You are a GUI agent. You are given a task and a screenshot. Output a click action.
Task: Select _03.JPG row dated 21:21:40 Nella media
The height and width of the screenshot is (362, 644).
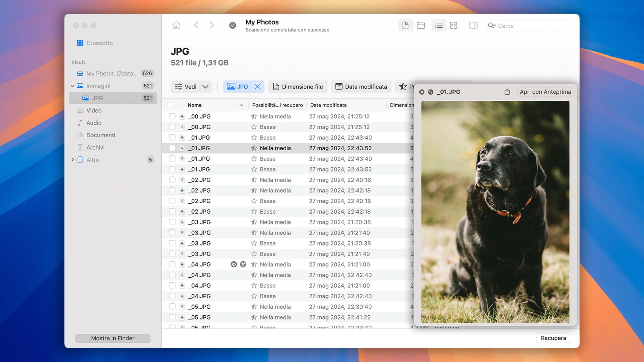click(288, 233)
